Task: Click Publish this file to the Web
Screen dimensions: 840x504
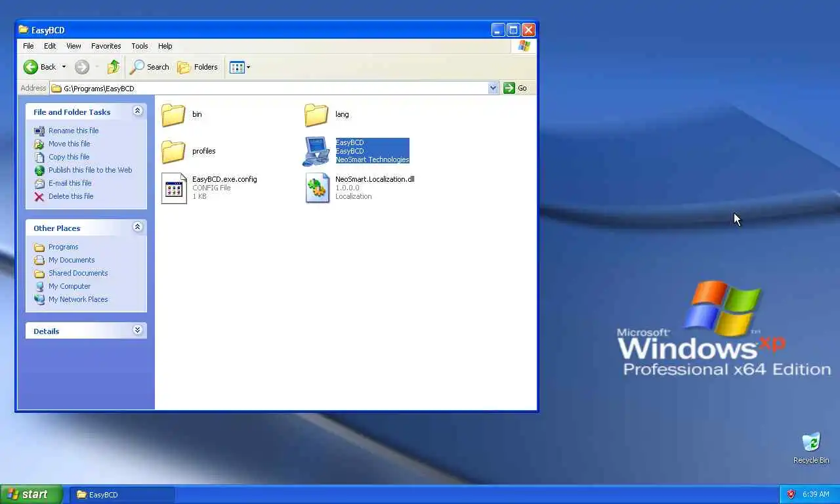Action: (90, 170)
